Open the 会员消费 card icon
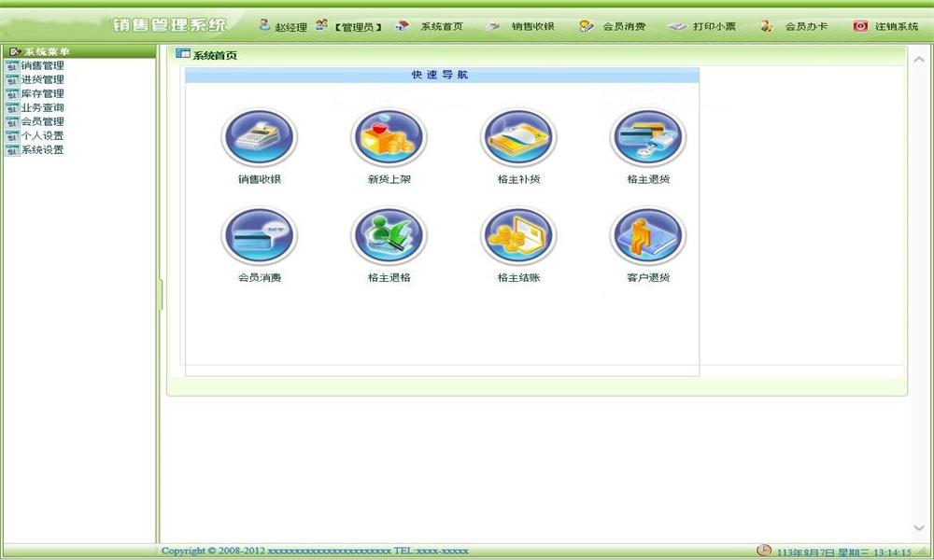The height and width of the screenshot is (560, 934). [259, 235]
